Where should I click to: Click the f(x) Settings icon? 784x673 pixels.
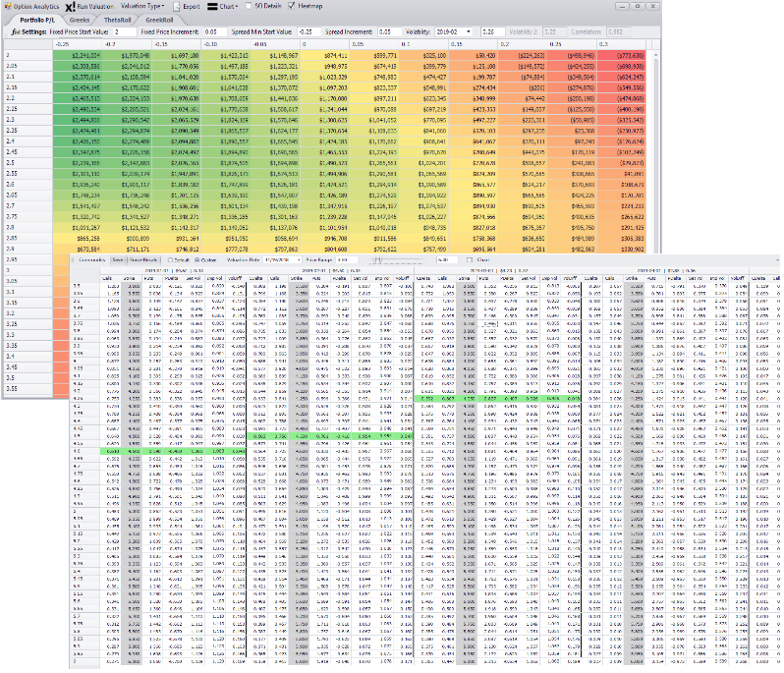tap(16, 31)
